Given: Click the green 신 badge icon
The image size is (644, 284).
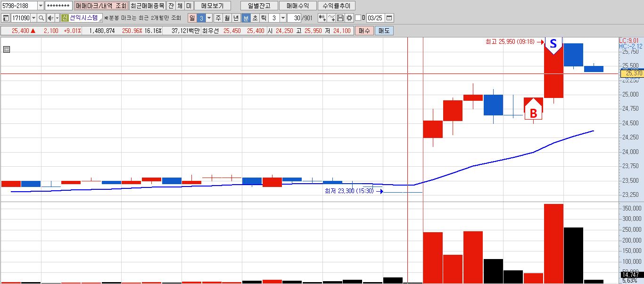Looking at the screenshot, I should coord(65,18).
